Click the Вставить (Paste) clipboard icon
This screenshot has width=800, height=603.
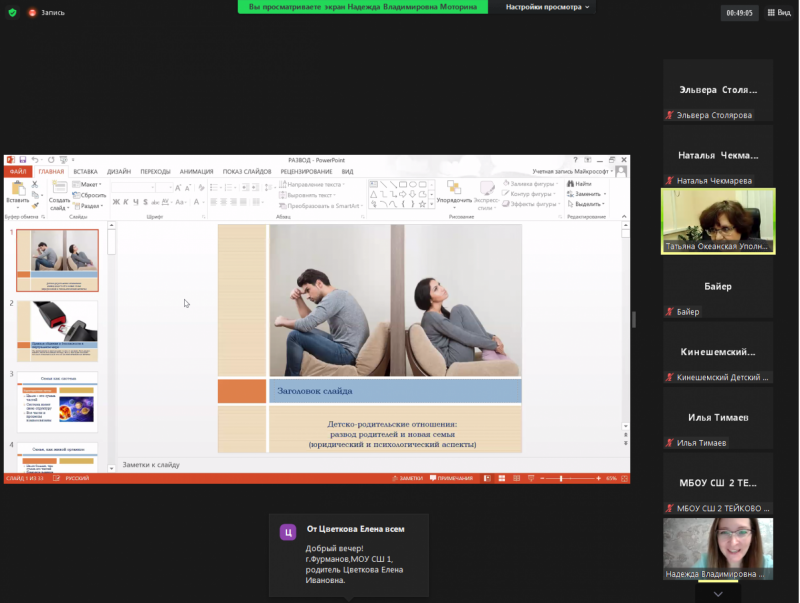(17, 189)
